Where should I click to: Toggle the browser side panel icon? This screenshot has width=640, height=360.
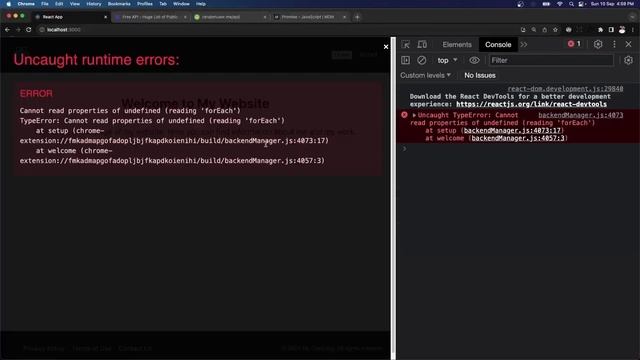coord(611,29)
